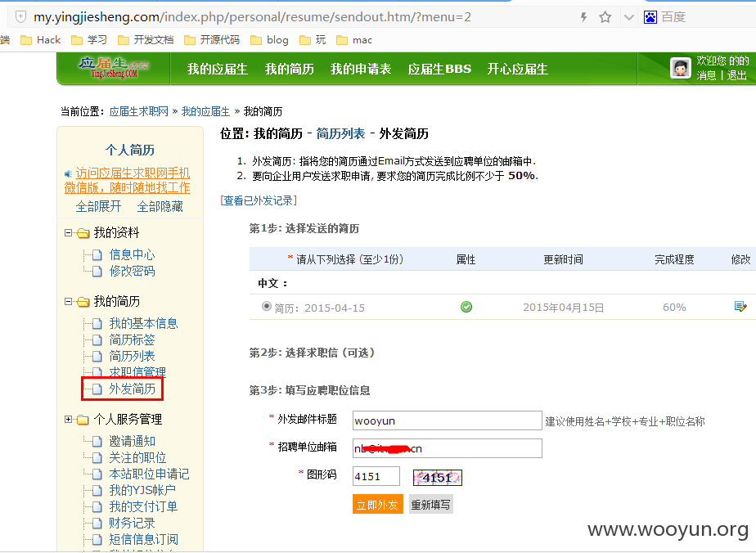Viewport: 756px width, 553px height.
Task: Follow the 应届生求职网 breadcrumb link
Action: tap(139, 112)
